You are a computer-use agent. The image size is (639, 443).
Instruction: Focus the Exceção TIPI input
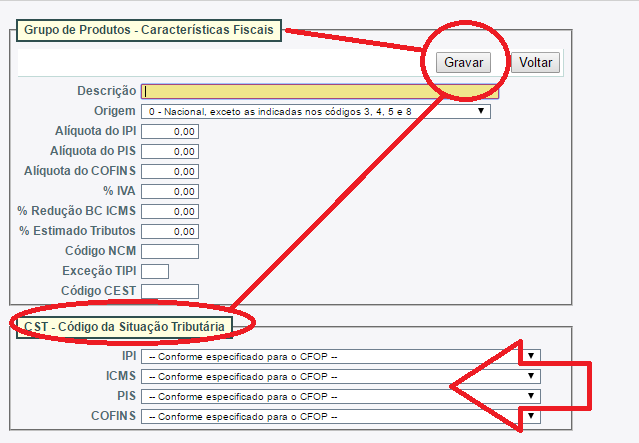pyautogui.click(x=155, y=271)
